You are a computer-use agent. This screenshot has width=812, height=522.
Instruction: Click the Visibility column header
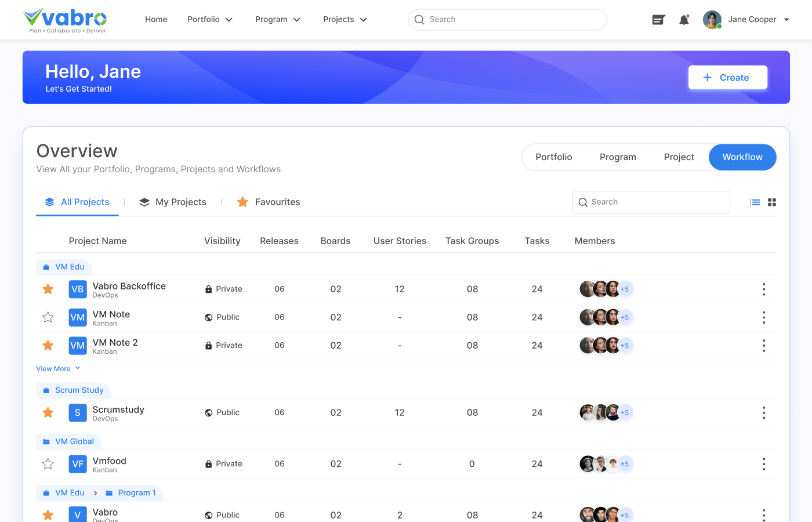coord(222,241)
